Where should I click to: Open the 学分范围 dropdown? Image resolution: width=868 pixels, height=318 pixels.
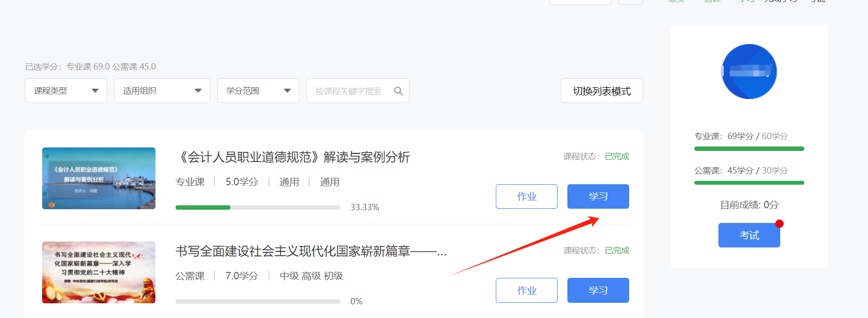pos(258,91)
